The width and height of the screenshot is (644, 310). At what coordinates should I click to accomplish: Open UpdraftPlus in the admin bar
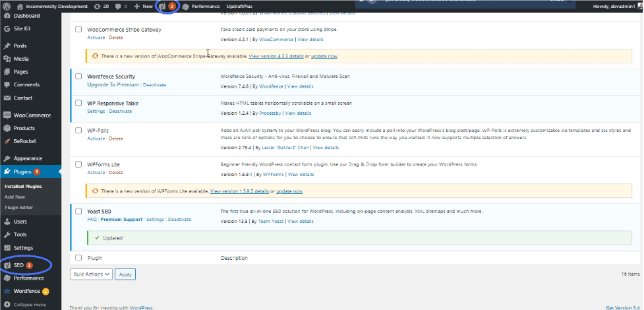pyautogui.click(x=239, y=6)
